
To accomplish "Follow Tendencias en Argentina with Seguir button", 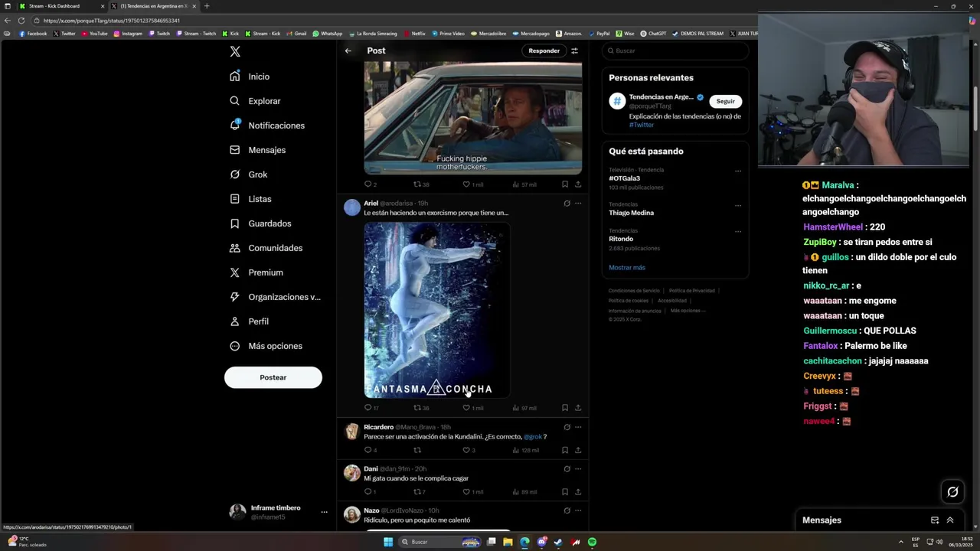I will [x=726, y=101].
